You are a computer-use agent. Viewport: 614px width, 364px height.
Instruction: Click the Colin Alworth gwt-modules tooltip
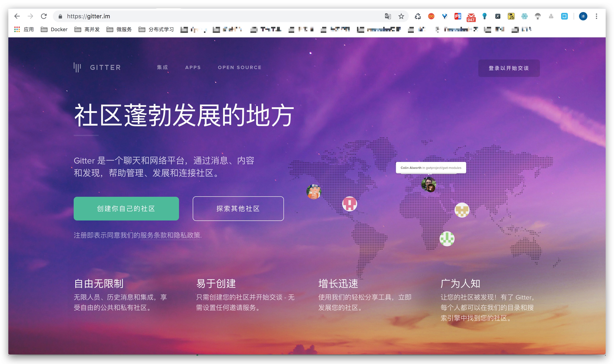point(431,168)
